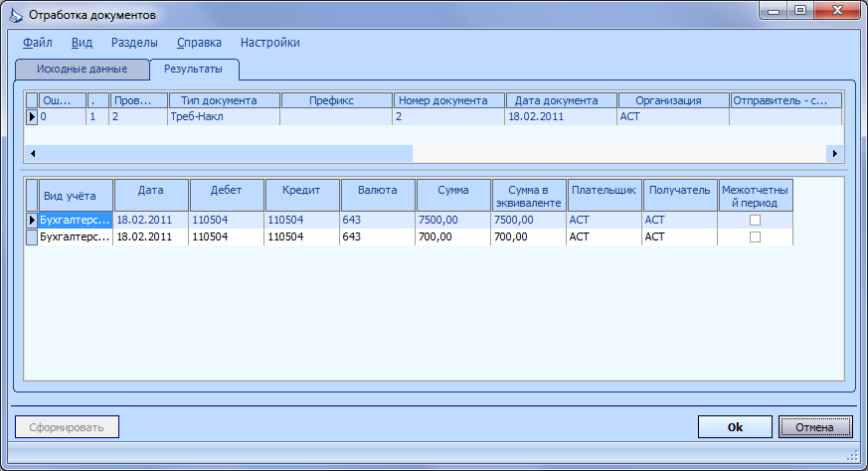868x471 pixels.
Task: Open the Настройки menu
Action: 270,43
